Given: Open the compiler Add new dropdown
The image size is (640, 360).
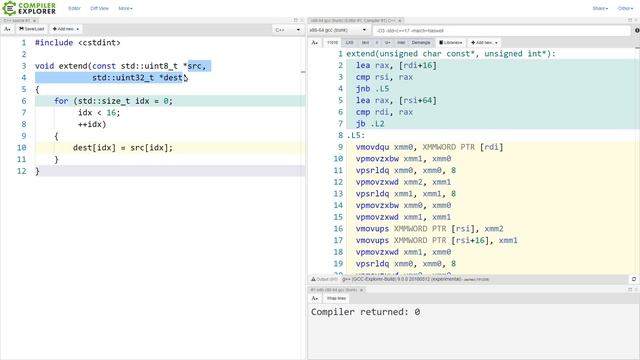Looking at the screenshot, I should (x=484, y=42).
